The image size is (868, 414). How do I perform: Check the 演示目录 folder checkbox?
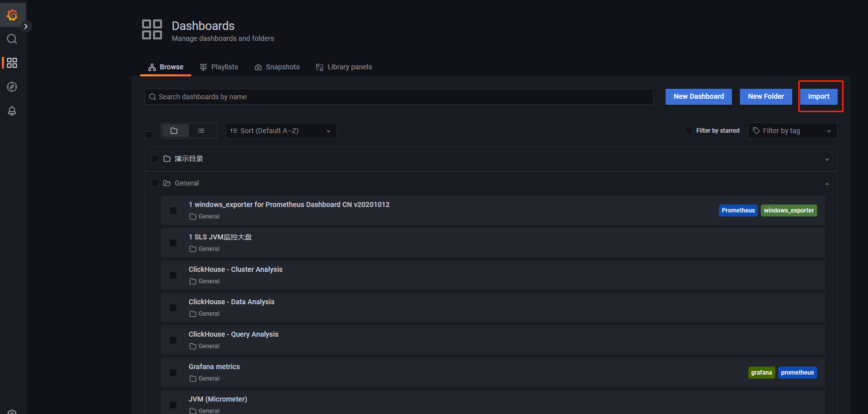click(155, 159)
